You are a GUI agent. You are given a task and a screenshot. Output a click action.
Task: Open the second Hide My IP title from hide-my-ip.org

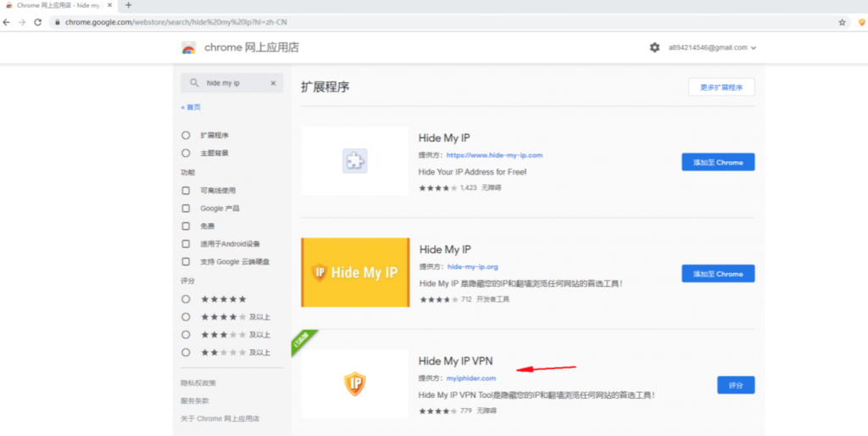click(x=445, y=249)
